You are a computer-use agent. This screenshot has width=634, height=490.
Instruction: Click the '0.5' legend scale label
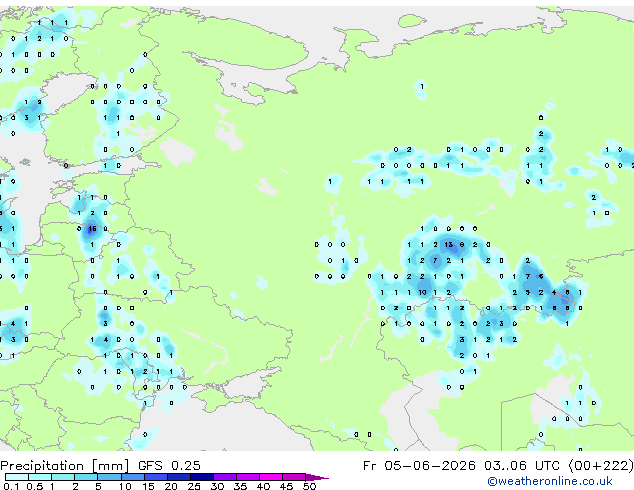coord(35,486)
